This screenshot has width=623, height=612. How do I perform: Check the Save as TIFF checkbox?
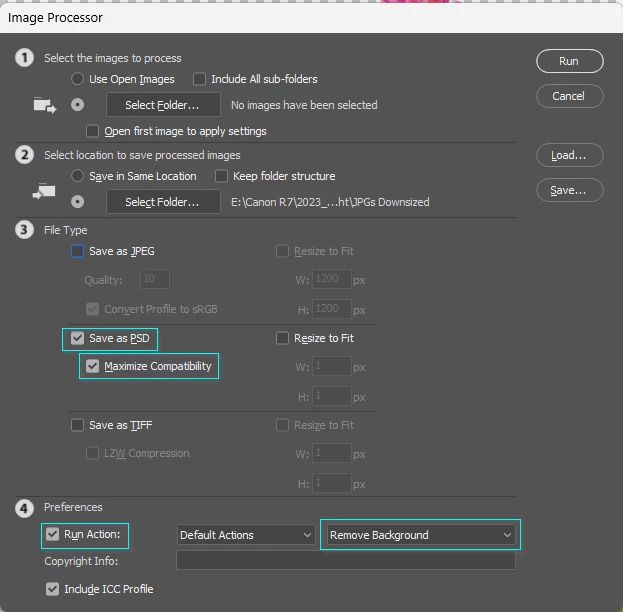pos(77,425)
